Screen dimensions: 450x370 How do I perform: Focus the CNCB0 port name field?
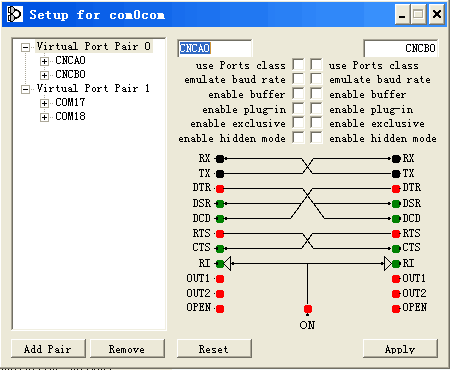tap(401, 48)
